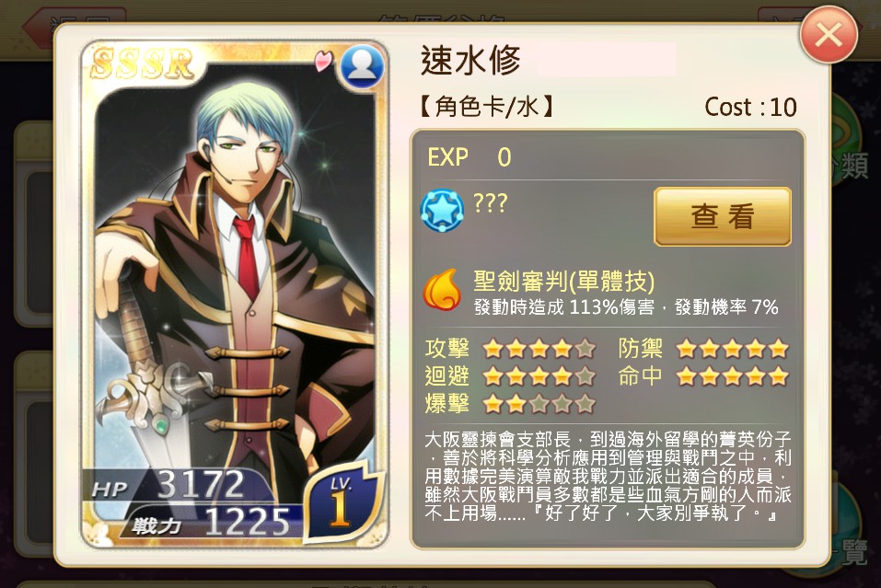This screenshot has width=881, height=588.
Task: Tap the SSSR rarity badge
Action: coord(142,63)
